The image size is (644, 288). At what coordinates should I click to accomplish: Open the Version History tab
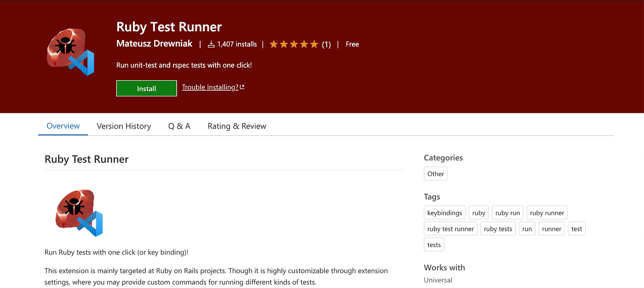(124, 126)
